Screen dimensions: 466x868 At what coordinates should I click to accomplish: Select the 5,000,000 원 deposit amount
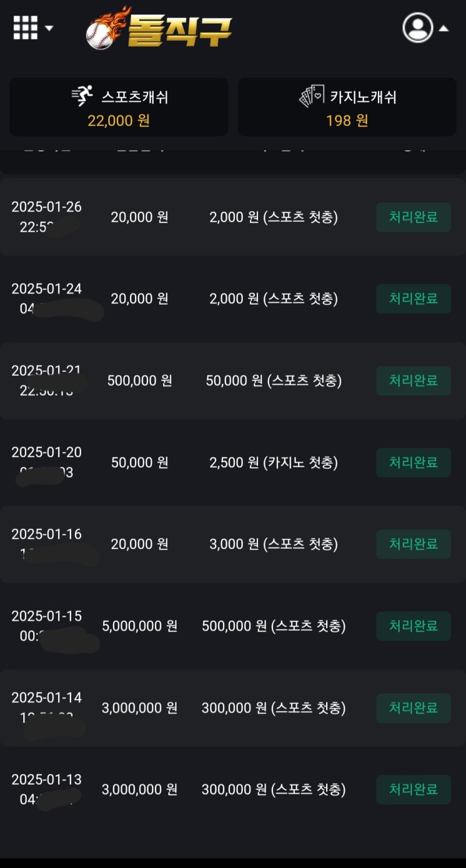coord(140,626)
